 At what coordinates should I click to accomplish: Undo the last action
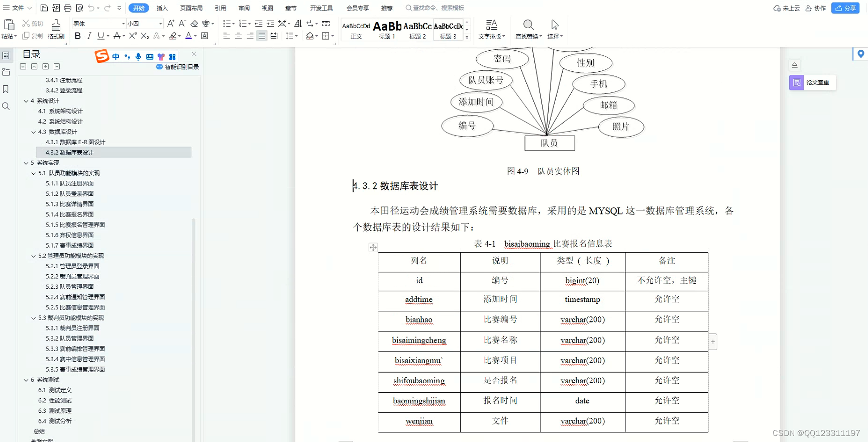(x=91, y=8)
